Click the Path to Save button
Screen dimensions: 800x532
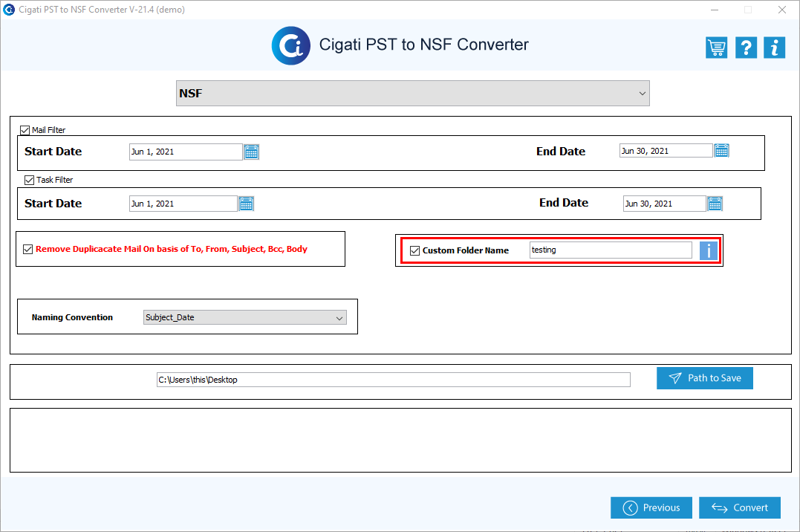[x=705, y=378]
